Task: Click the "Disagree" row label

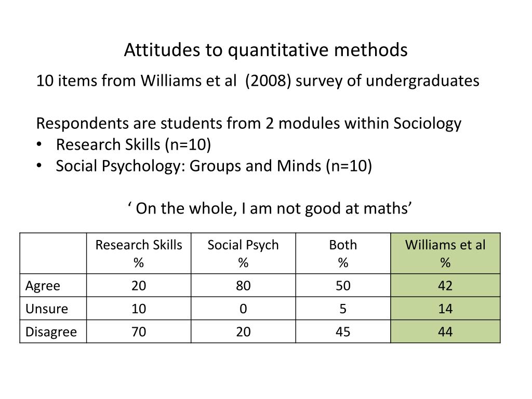Action: 51,332
